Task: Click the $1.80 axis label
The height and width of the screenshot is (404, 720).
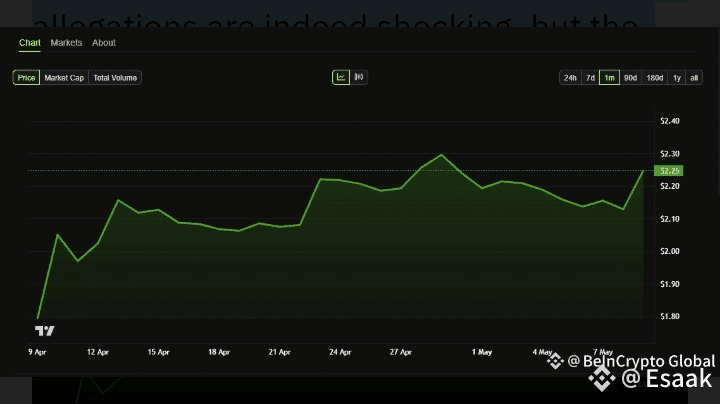Action: 669,316
